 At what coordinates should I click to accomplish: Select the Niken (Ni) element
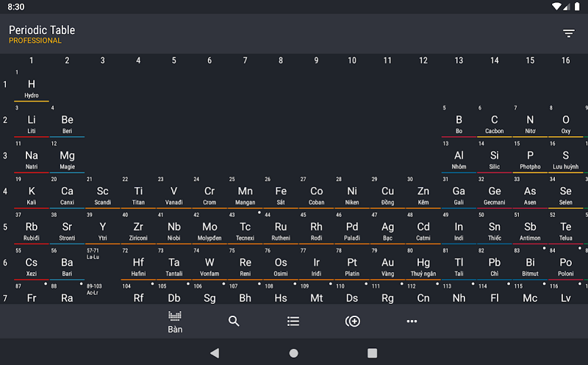coord(352,192)
